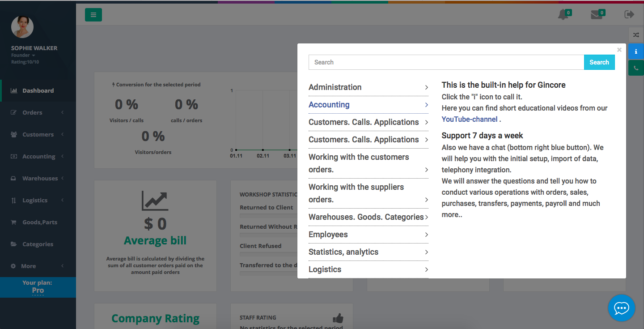Image resolution: width=644 pixels, height=329 pixels.
Task: Open the envelope messages icon
Action: click(597, 15)
